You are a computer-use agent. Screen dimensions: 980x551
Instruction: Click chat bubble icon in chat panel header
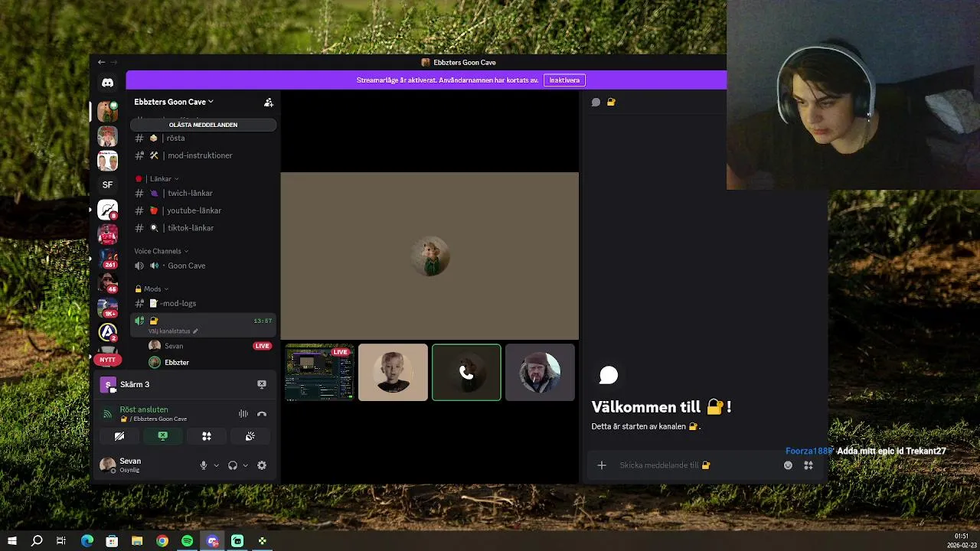pyautogui.click(x=596, y=102)
